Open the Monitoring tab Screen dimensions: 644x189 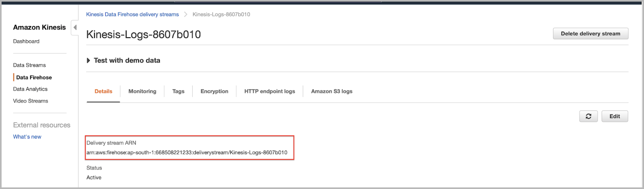pyautogui.click(x=142, y=91)
